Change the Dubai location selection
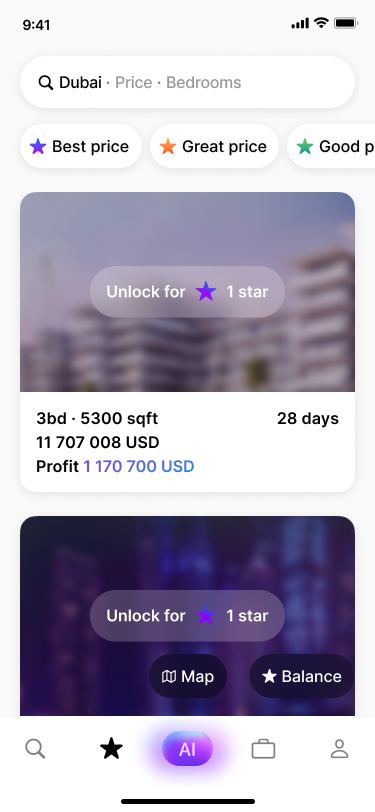375x812 pixels. pos(80,82)
